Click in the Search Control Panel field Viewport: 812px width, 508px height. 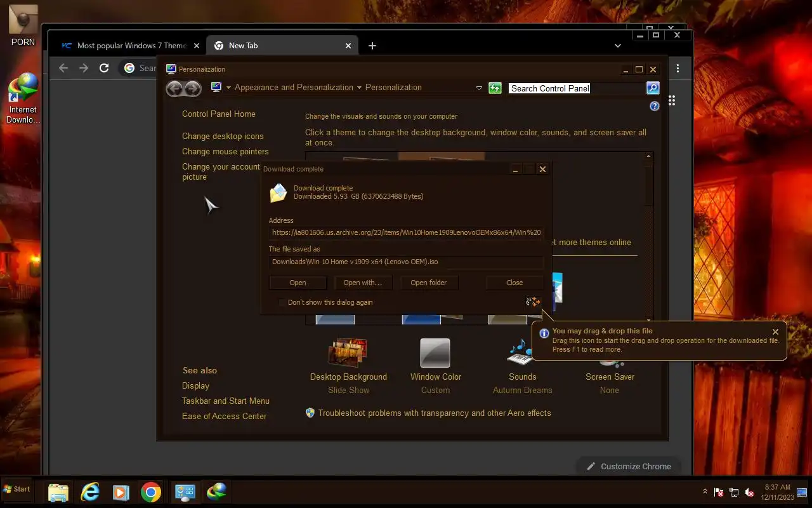pyautogui.click(x=576, y=88)
